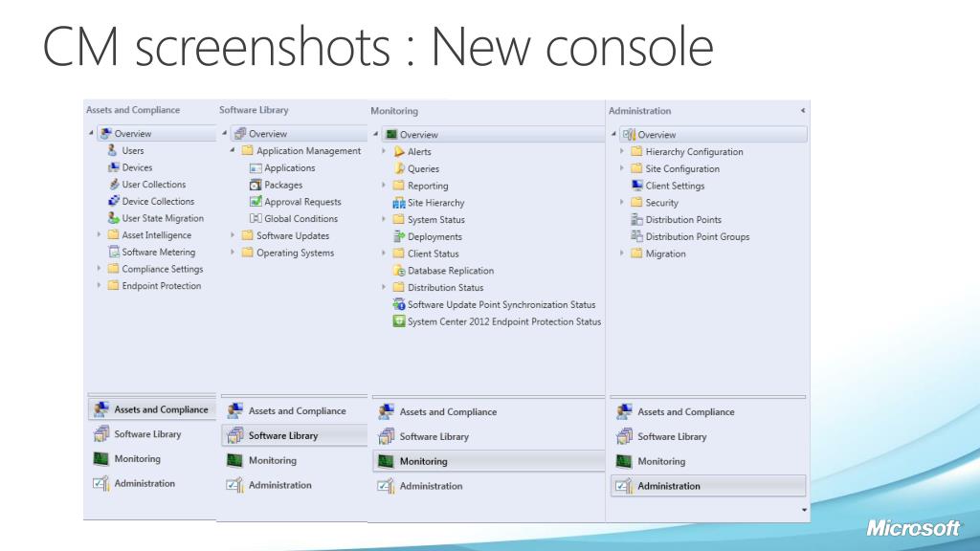This screenshot has height=551, width=980.
Task: Expand the Asset Intelligence folder
Action: point(99,235)
